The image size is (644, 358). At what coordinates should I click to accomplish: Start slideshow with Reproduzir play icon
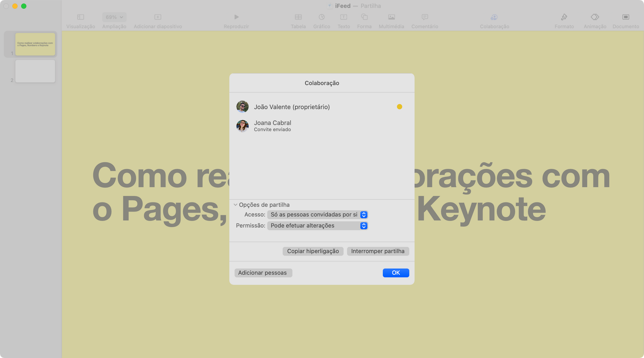(236, 17)
